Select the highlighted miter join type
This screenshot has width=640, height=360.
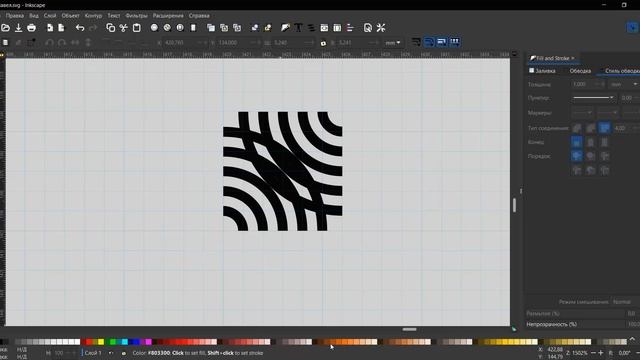tap(604, 128)
